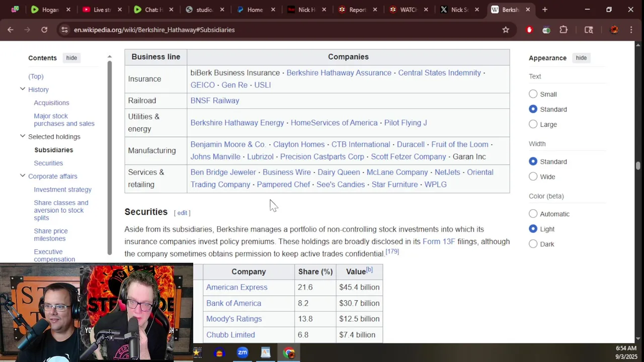The width and height of the screenshot is (644, 362).
Task: Jump to Securities in Contents
Action: pos(48,163)
